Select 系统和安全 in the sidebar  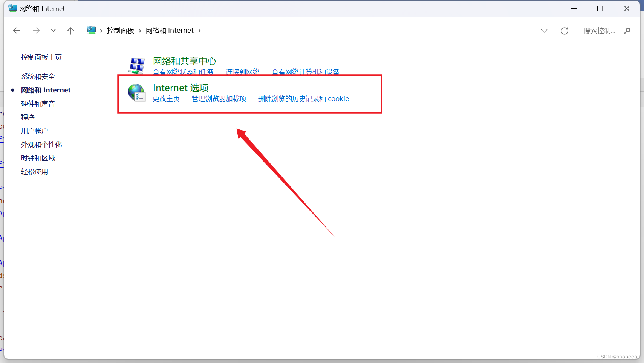[38, 76]
